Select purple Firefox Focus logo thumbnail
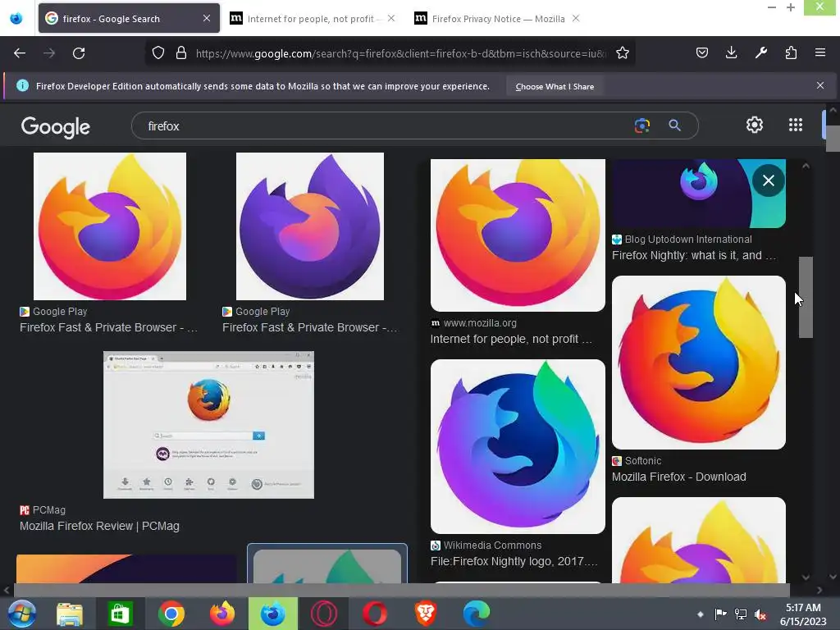 coord(309,226)
